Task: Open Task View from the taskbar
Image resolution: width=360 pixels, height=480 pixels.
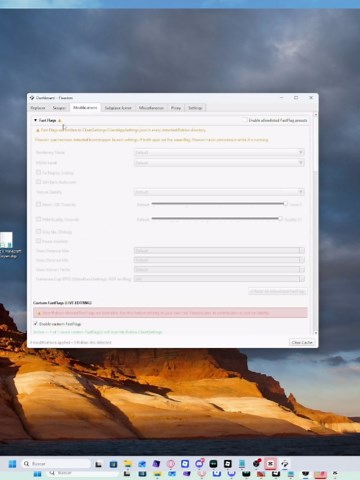Action: 98,464
